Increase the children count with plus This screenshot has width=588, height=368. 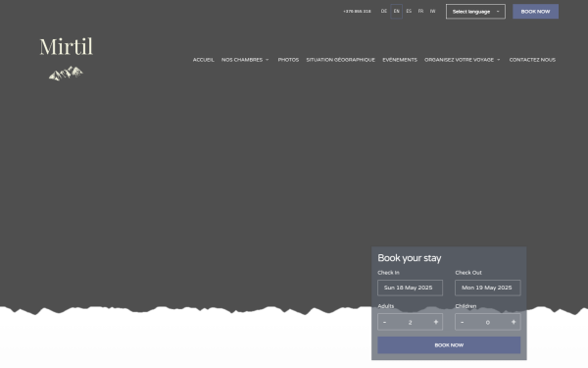point(514,322)
